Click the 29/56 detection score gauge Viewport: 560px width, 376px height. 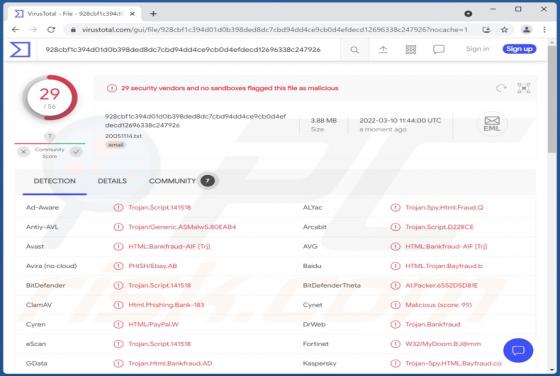(x=50, y=98)
